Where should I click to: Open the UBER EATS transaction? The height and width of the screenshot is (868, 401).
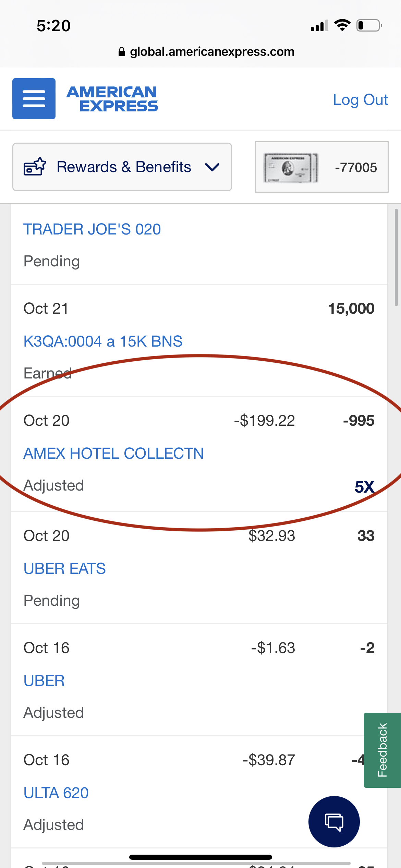tap(64, 569)
